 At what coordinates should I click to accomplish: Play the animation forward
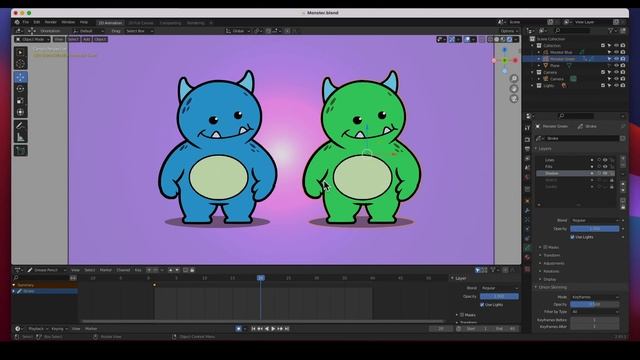click(x=273, y=329)
